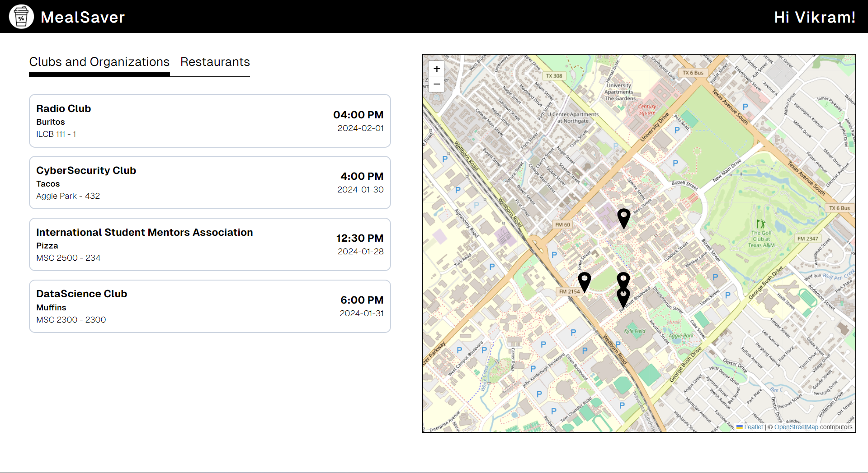This screenshot has height=473, width=868.
Task: Click the TX 308 road label
Action: (554, 76)
